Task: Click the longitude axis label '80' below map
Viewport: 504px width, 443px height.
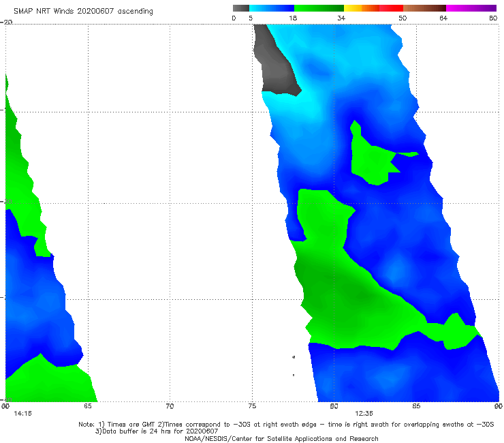Action: pyautogui.click(x=334, y=406)
